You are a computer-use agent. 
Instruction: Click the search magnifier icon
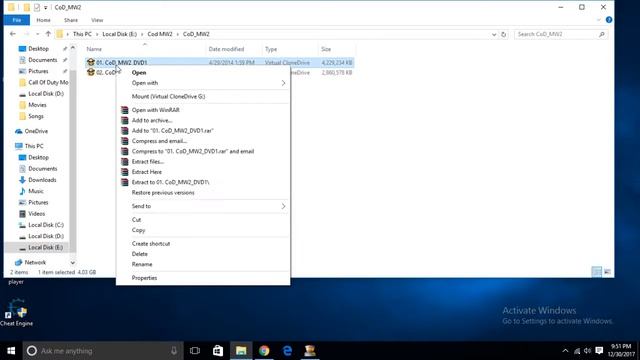pyautogui.click(x=602, y=34)
